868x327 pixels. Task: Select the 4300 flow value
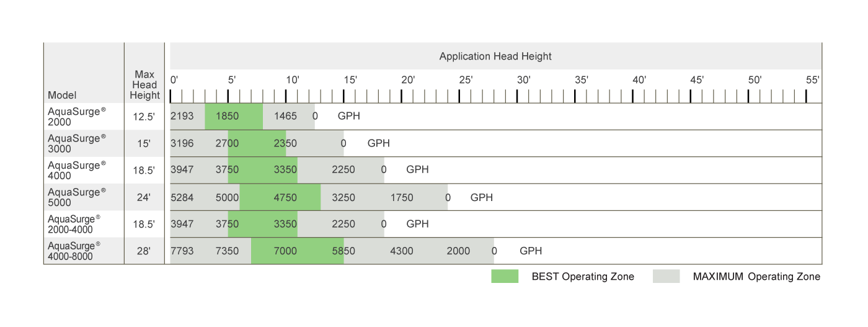click(402, 251)
